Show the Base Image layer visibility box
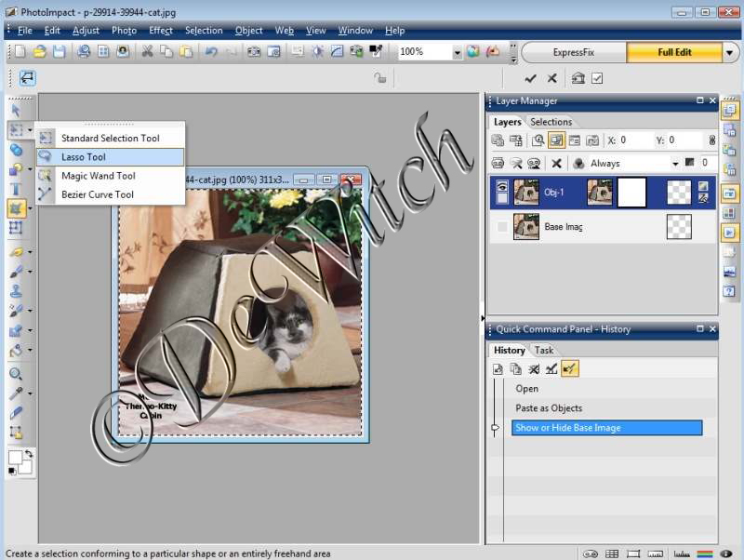 [502, 226]
